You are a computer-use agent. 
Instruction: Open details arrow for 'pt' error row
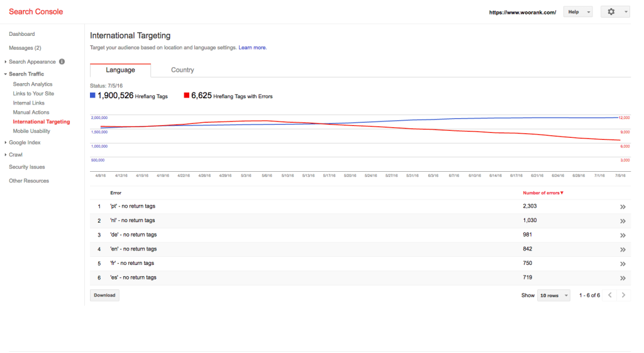click(623, 207)
